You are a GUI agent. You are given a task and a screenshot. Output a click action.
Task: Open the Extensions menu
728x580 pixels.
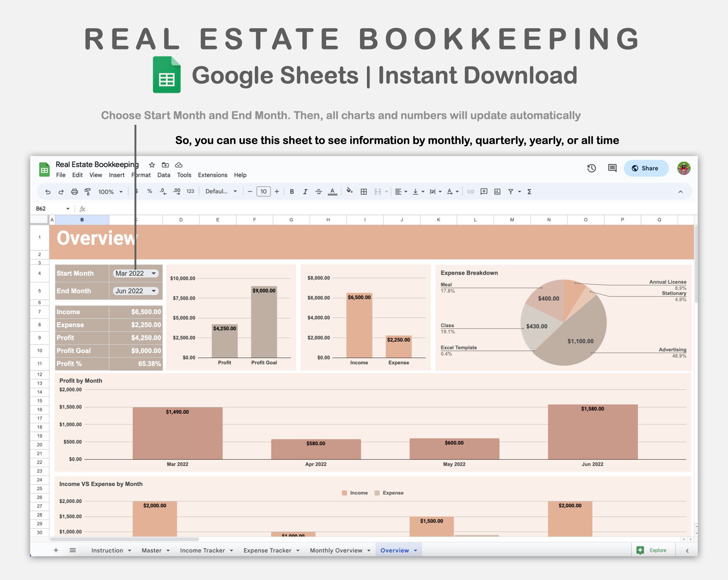(x=213, y=175)
